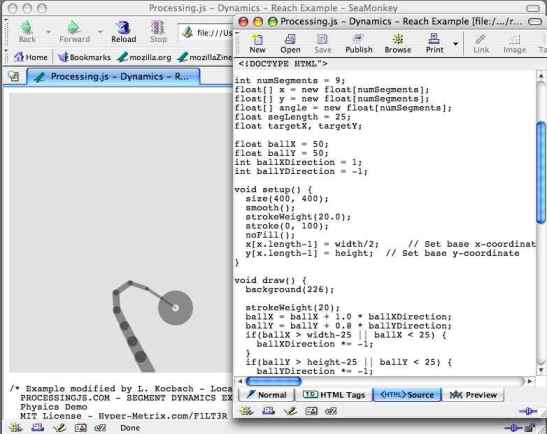Toggle online/offline icon in browser status bar

pos(513,428)
